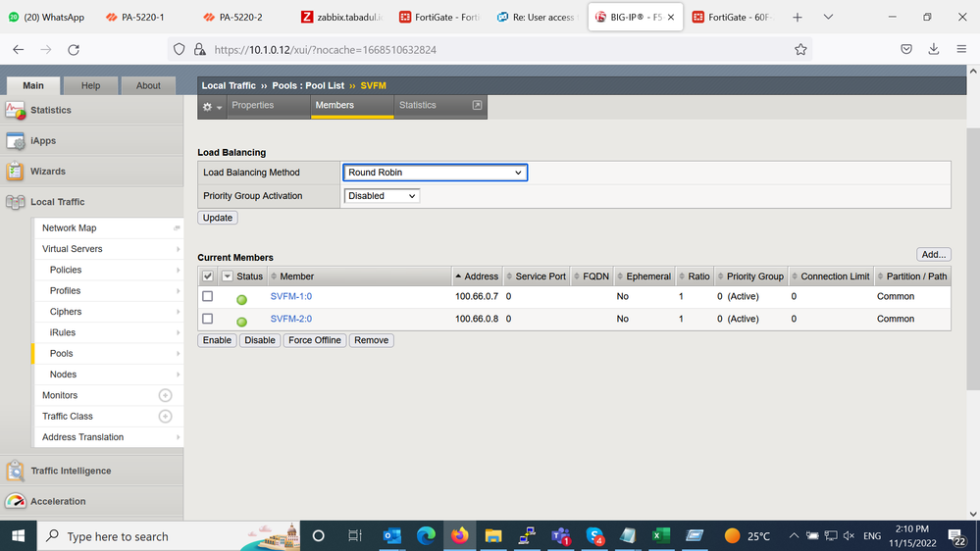This screenshot has width=980, height=551.
Task: Open Wizards section icon
Action: point(15,172)
